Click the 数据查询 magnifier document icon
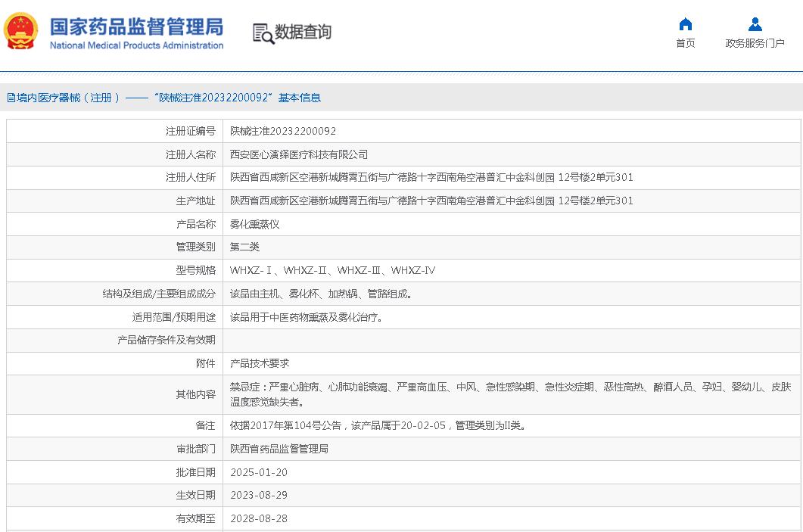 263,33
